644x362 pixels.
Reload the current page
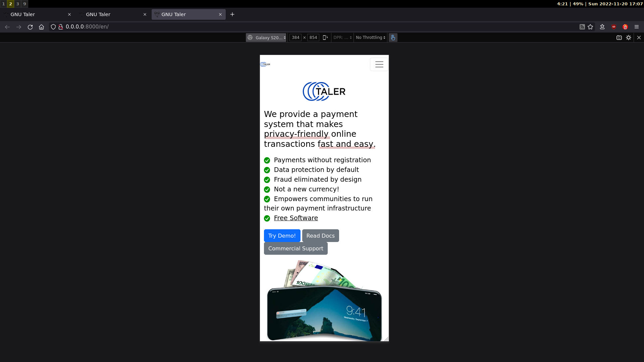pos(30,27)
